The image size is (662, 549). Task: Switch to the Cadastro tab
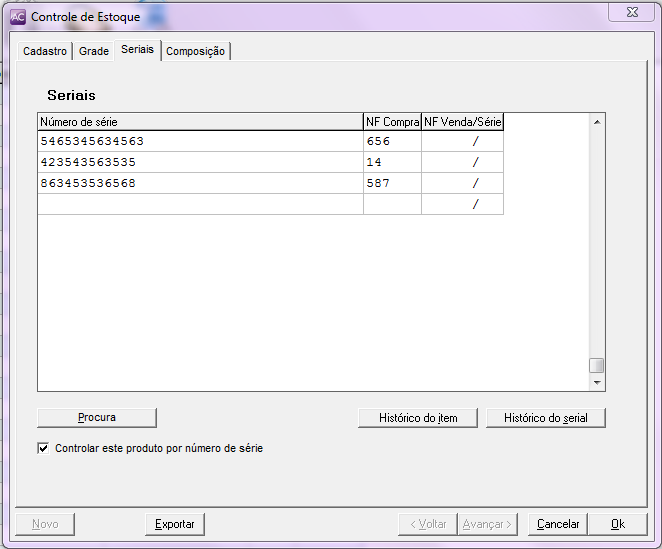45,51
